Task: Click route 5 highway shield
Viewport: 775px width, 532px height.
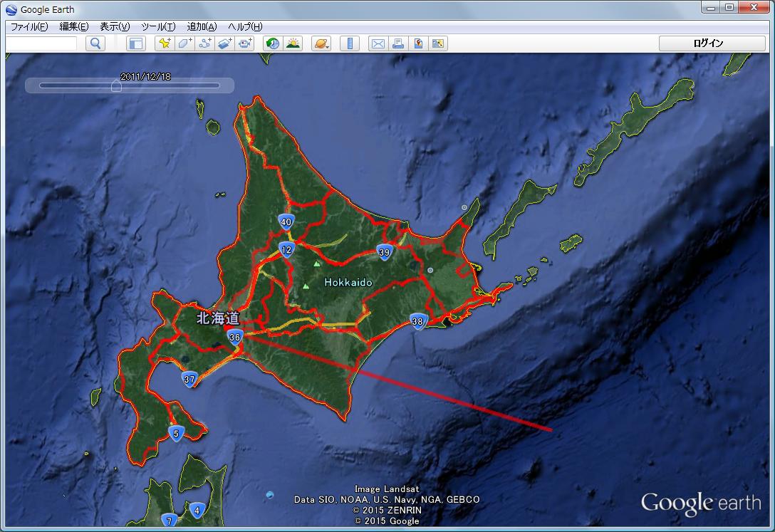Action: tap(176, 434)
